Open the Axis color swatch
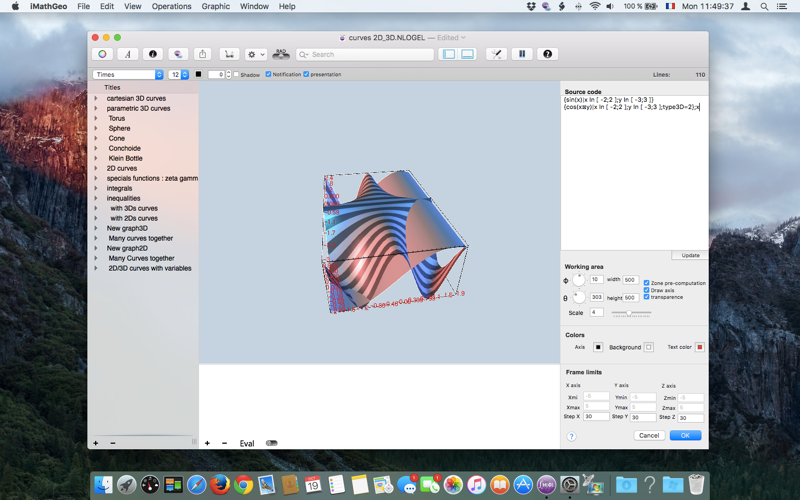 click(598, 347)
